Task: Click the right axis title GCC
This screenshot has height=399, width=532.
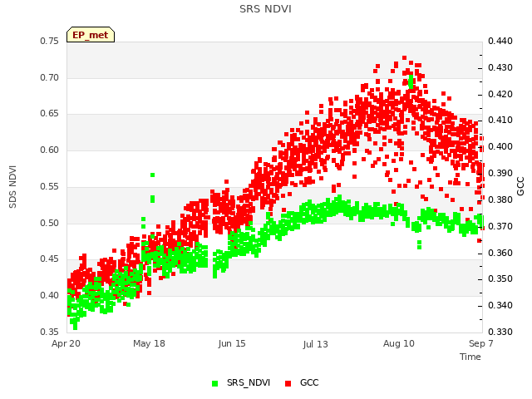Action: (x=520, y=186)
